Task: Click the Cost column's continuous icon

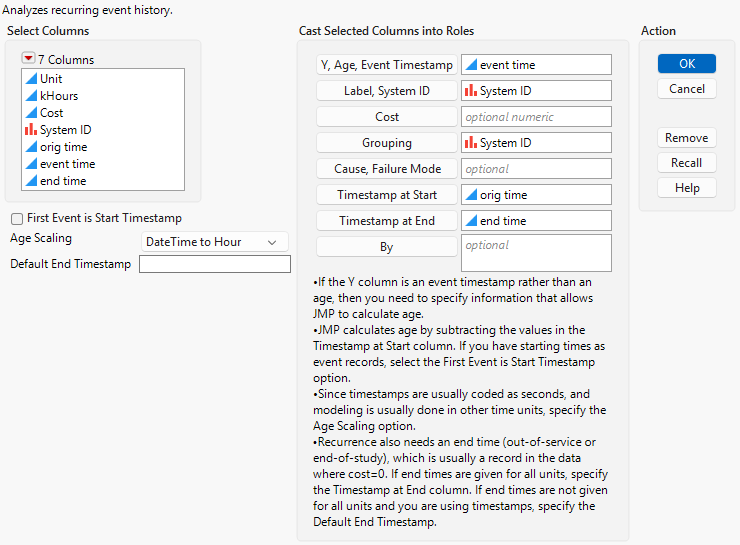Action: [x=31, y=113]
